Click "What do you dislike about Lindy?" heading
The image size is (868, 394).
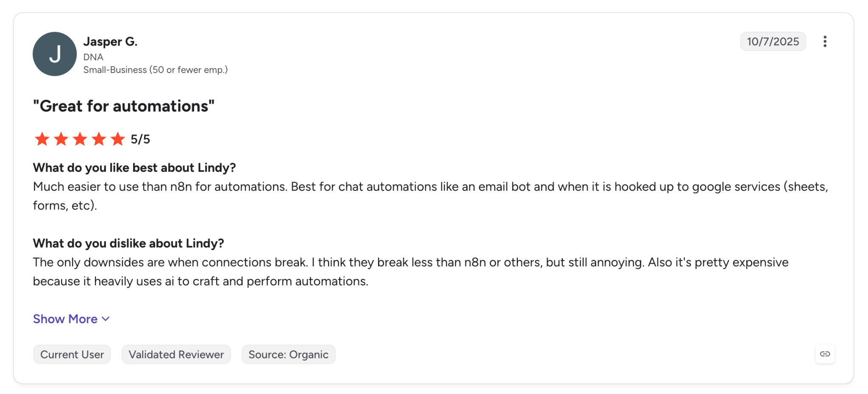128,243
